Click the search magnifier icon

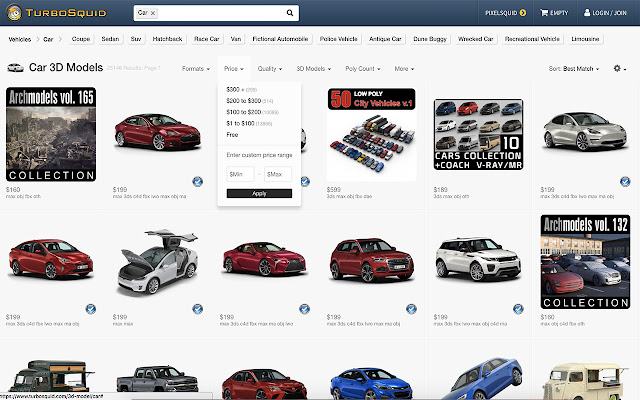pyautogui.click(x=290, y=13)
